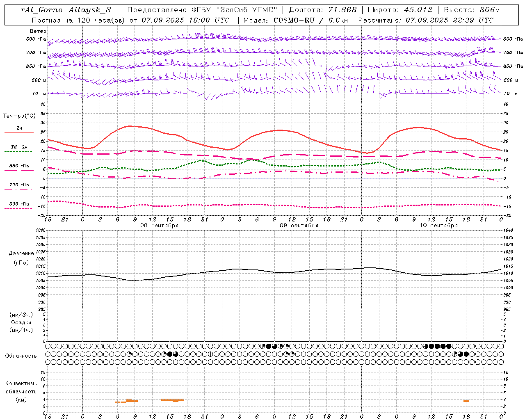Click the dashed line sample beneath Td 2м legend
The width and height of the screenshot is (525, 420).
(x=18, y=151)
